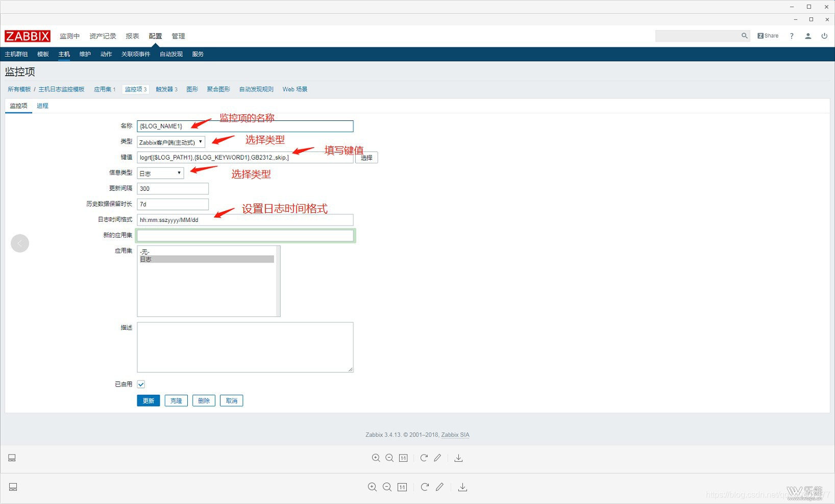Click the 删除 delete button
Screen dimensions: 835x504
tap(204, 401)
